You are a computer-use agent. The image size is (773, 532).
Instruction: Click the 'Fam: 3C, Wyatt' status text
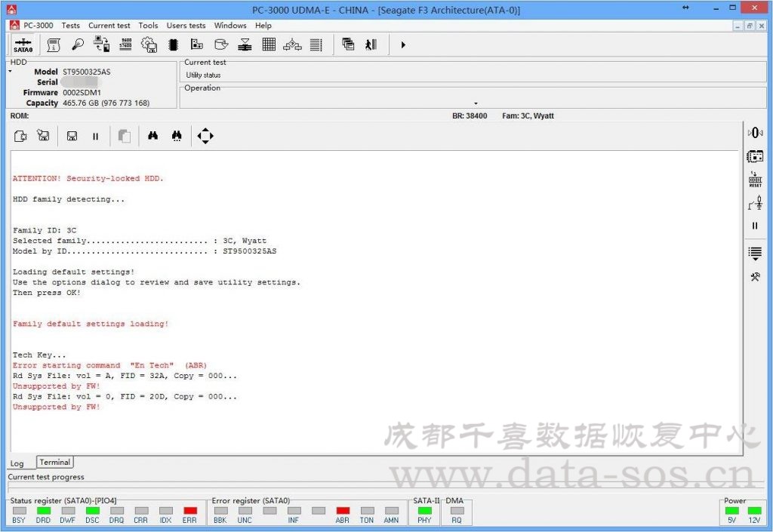[528, 115]
